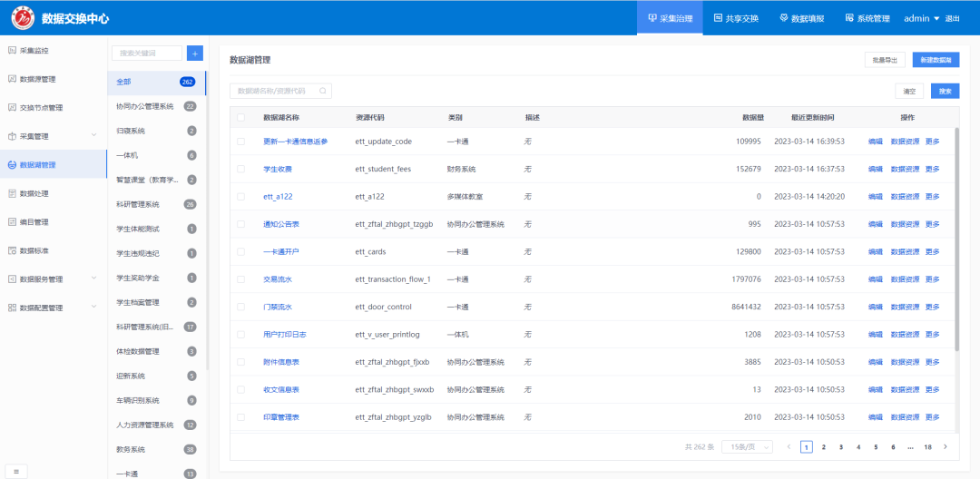
Task: Expand the 采集管理 submenu chevron
Action: [93, 135]
